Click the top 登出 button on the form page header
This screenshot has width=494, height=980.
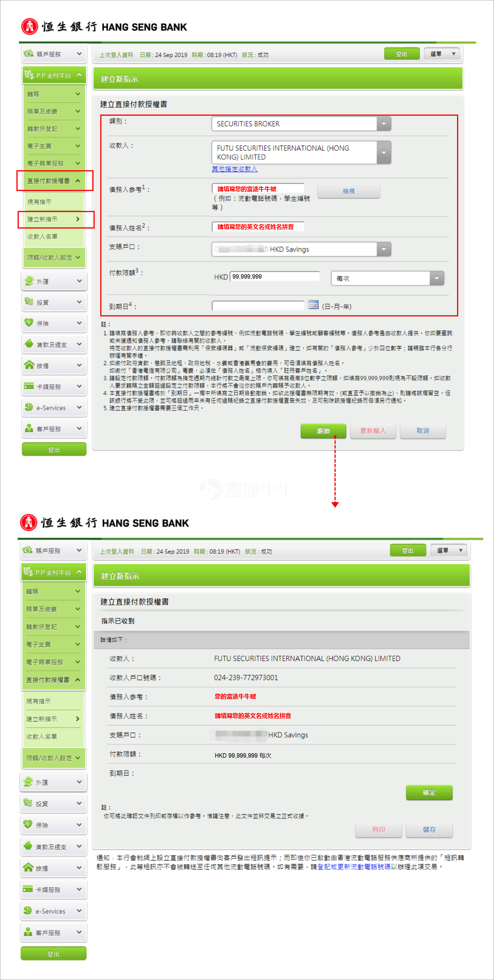tap(402, 54)
